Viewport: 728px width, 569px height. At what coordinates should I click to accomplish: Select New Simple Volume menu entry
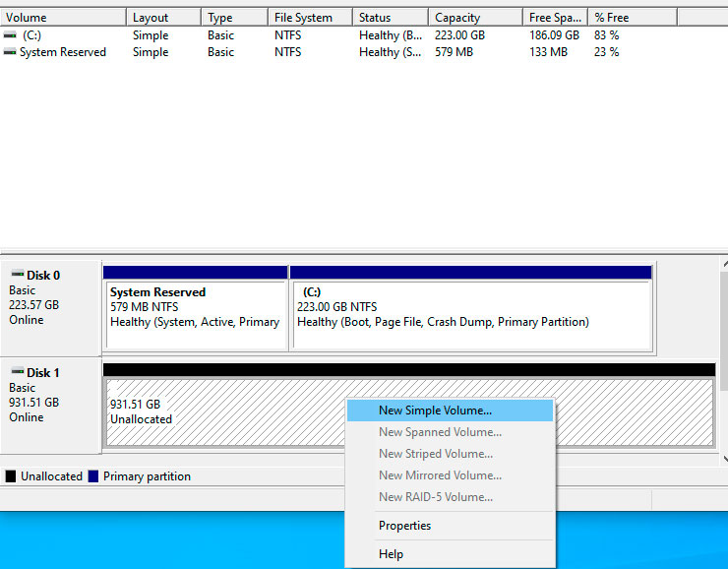click(x=450, y=411)
